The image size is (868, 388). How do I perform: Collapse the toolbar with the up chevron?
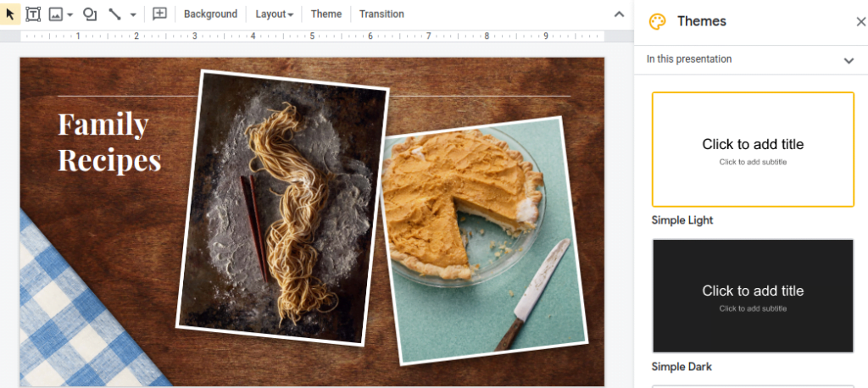(x=620, y=14)
